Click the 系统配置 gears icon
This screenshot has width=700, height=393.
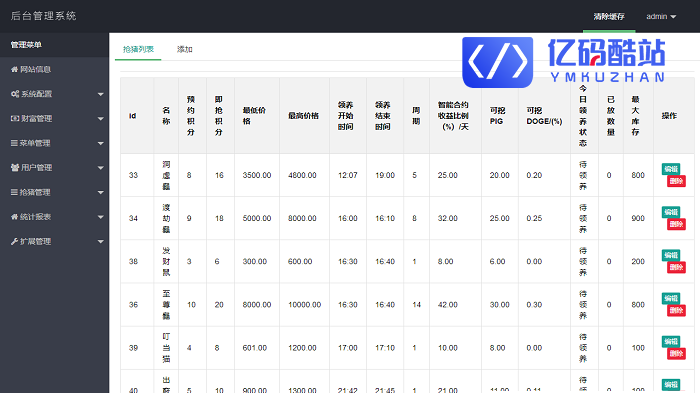[15, 94]
